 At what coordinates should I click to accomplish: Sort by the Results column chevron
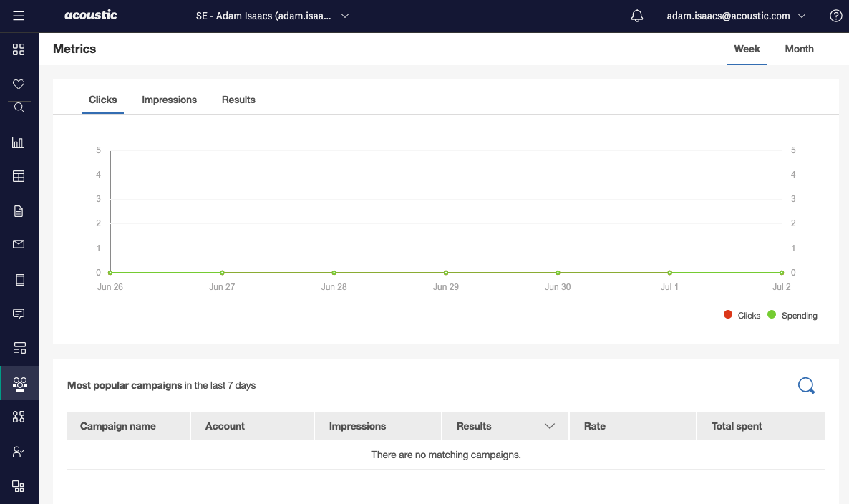coord(549,426)
